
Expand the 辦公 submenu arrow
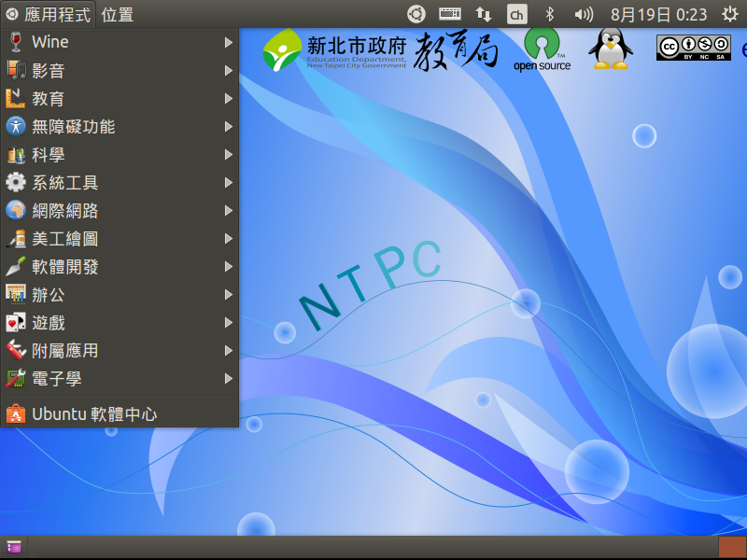click(x=229, y=294)
